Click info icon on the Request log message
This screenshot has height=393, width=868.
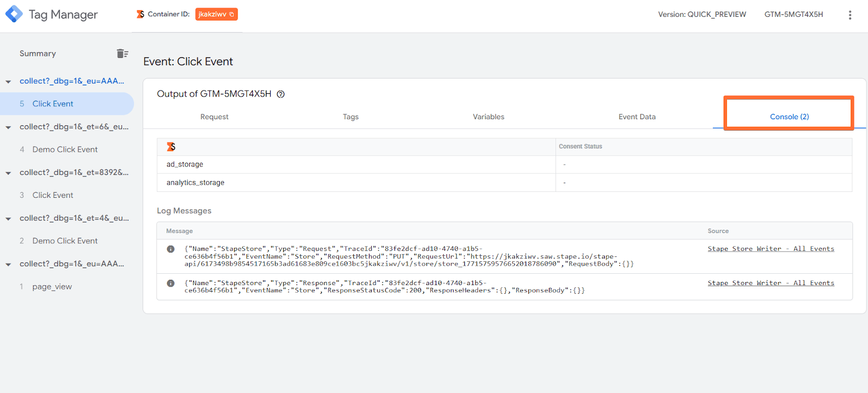tap(171, 249)
